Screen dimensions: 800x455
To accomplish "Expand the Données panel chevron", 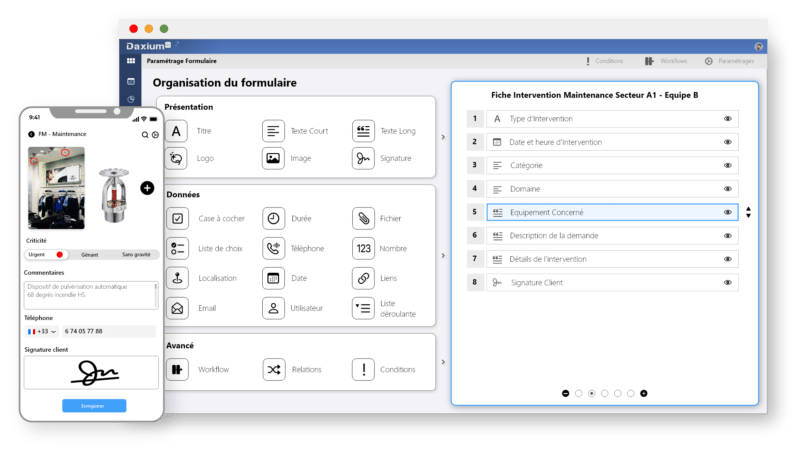I will pos(443,256).
